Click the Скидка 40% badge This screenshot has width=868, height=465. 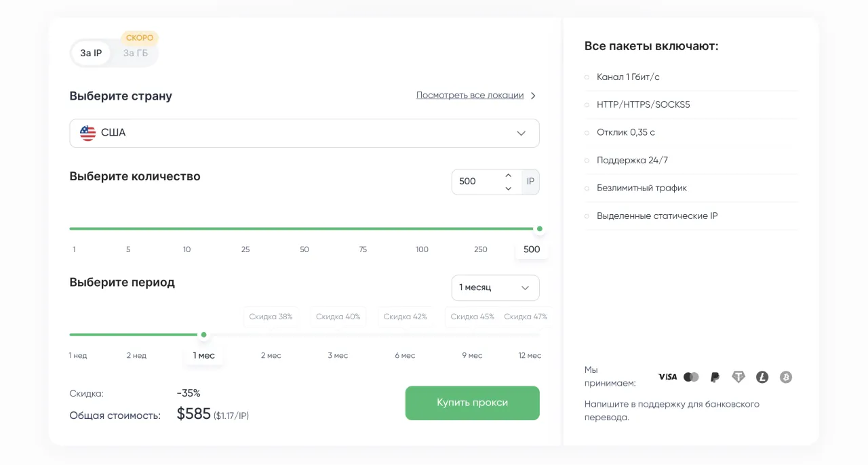338,317
